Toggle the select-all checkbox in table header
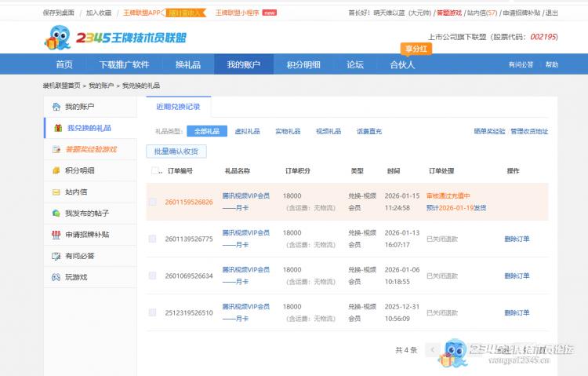588x376 pixels. coord(155,170)
